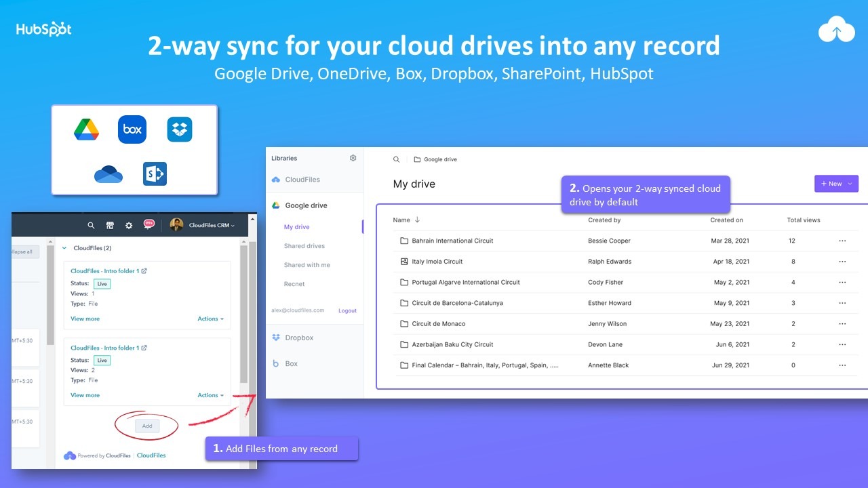Select the OneDrive icon in the integrations card
868x488 pixels.
tap(108, 174)
